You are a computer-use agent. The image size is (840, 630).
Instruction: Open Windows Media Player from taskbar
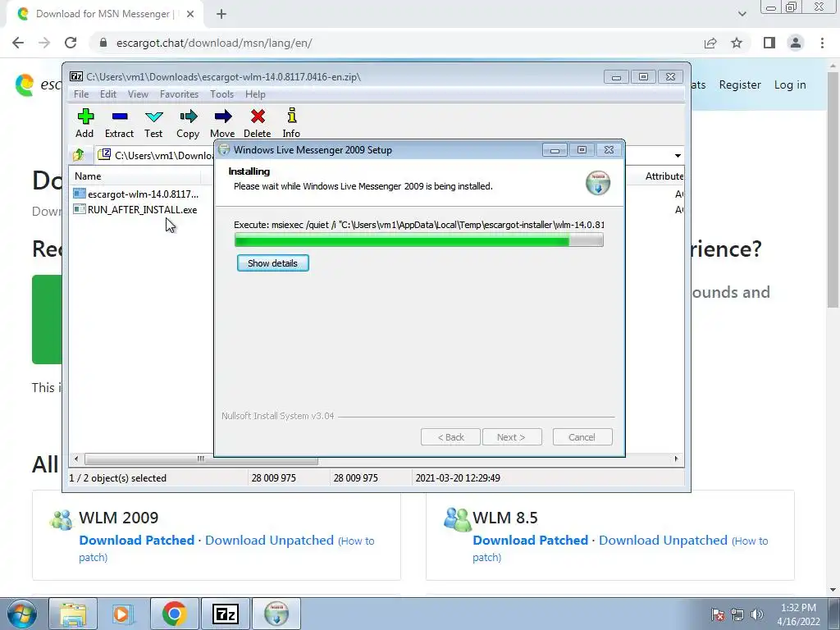pyautogui.click(x=123, y=614)
